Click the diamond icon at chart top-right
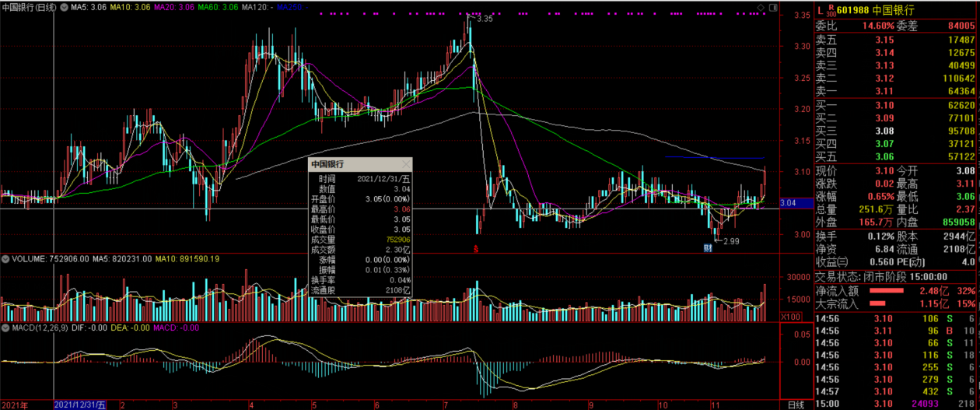This screenshot has height=410, width=980. [760, 7]
